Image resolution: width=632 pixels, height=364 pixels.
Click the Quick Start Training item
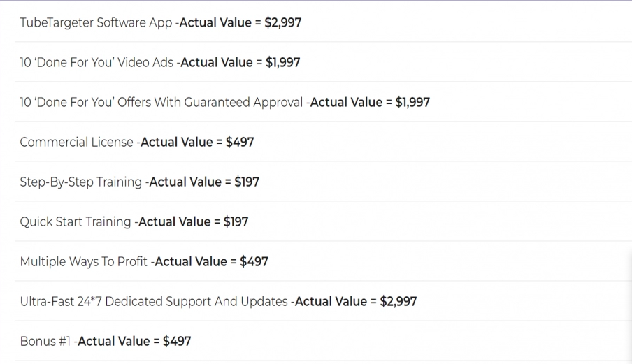coord(76,221)
